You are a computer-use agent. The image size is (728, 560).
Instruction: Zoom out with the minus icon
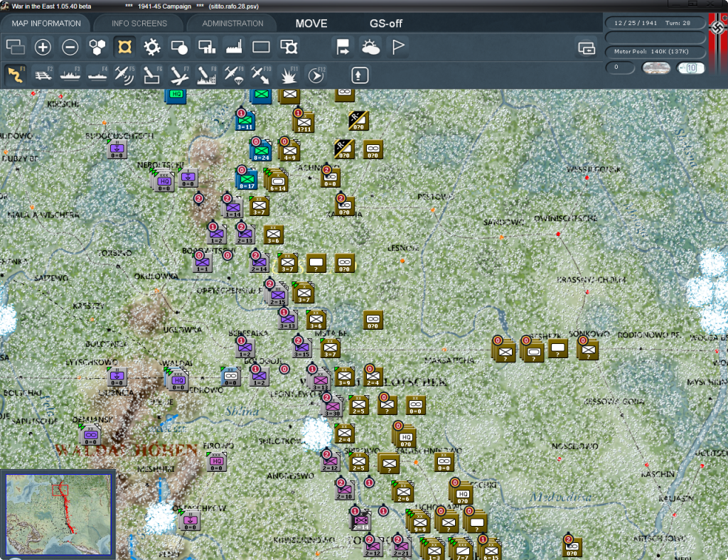tap(70, 47)
